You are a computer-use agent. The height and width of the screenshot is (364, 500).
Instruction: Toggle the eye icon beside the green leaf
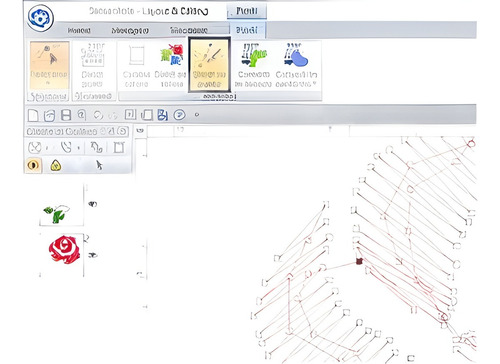point(92,204)
